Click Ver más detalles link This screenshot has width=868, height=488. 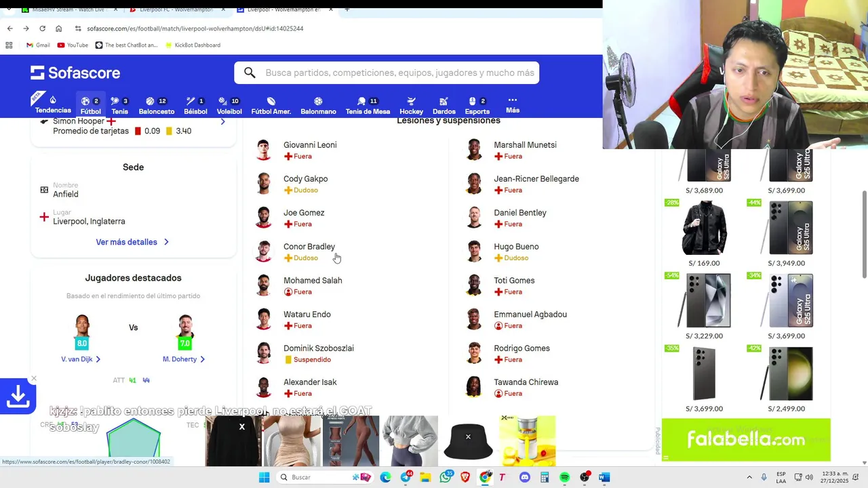[x=132, y=242]
